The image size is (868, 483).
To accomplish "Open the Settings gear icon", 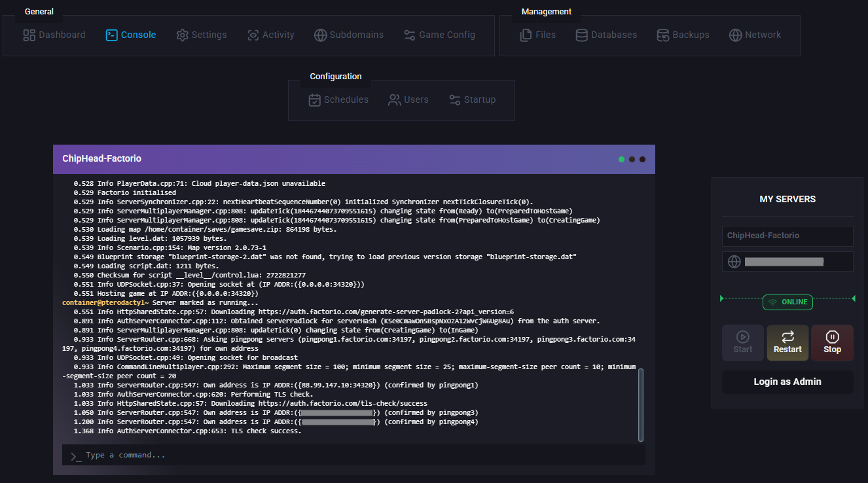I will [182, 35].
